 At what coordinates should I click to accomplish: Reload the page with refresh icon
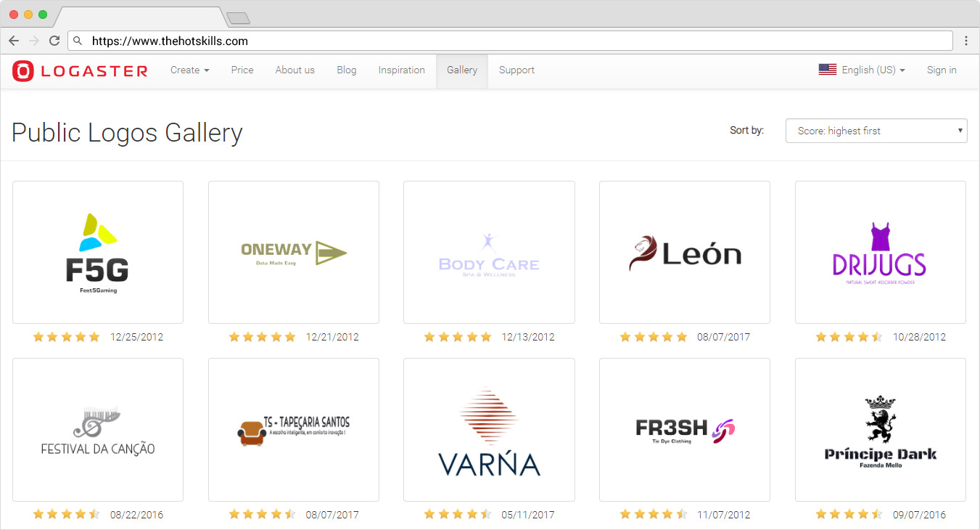point(54,41)
